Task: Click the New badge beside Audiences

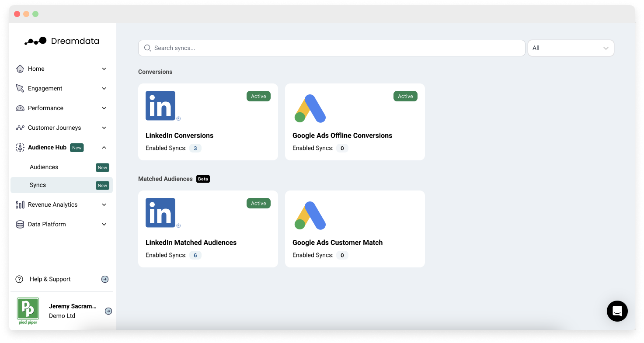Action: 102,167
